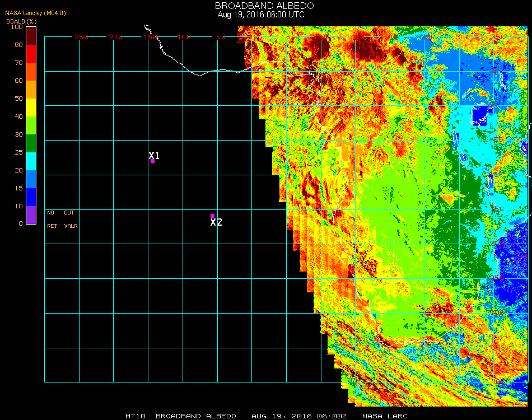This screenshot has height=420, width=532.
Task: Click the 25W longitude label
Action: 82,37
